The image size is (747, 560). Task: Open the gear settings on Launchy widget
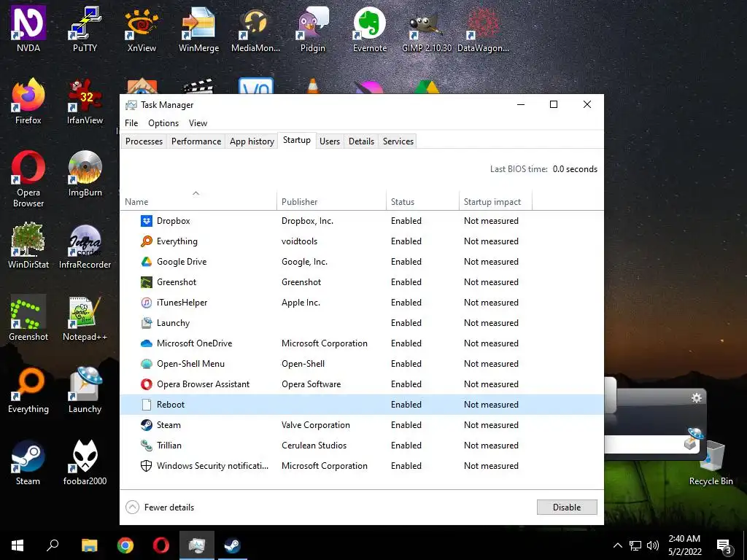coord(697,398)
